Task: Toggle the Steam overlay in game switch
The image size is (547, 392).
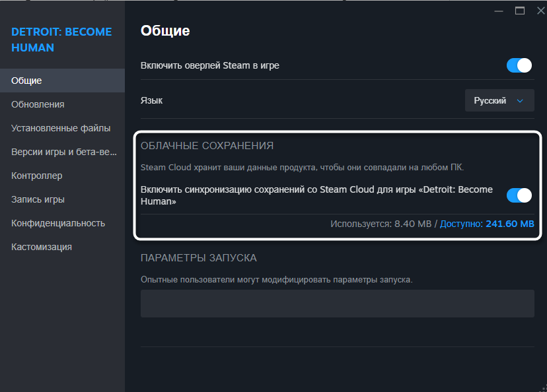Action: point(519,65)
